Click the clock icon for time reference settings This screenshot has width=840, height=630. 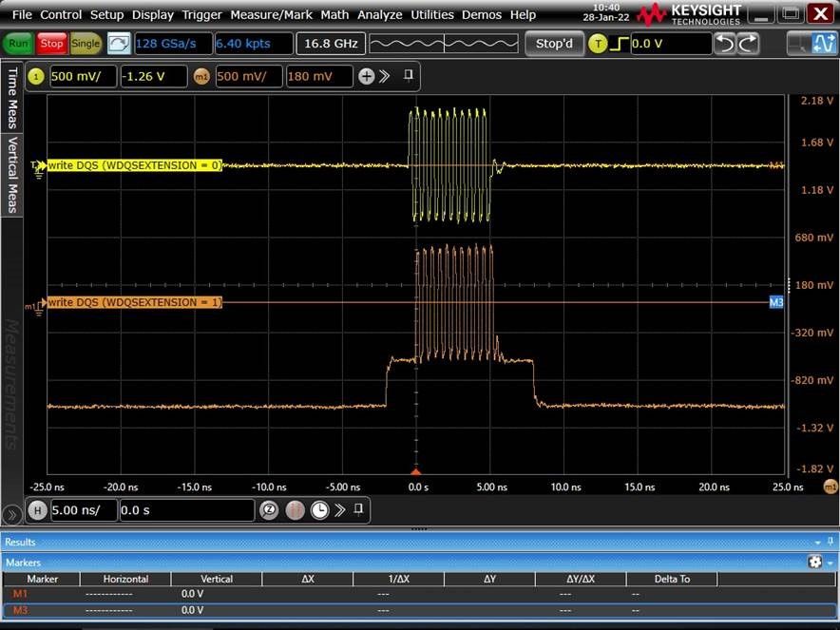[x=320, y=510]
